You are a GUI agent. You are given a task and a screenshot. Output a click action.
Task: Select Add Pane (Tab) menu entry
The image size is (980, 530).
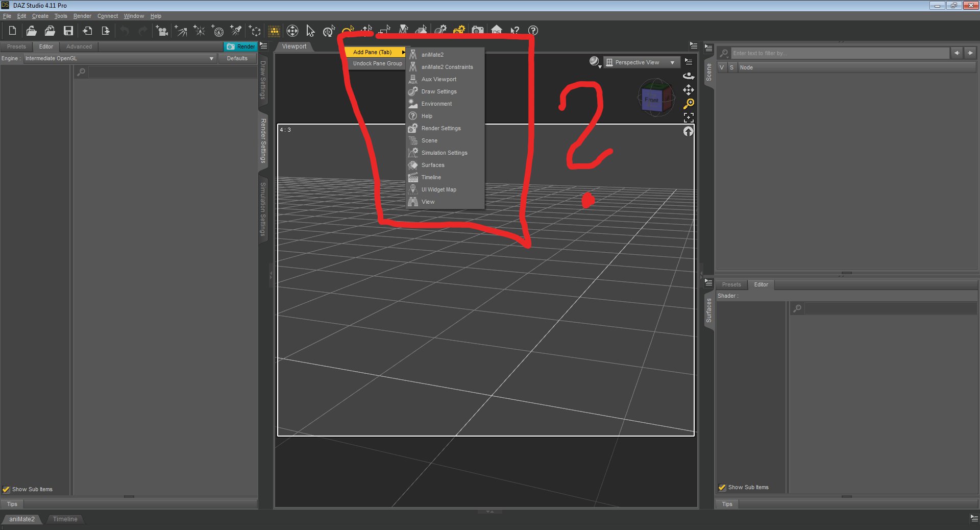pos(375,52)
